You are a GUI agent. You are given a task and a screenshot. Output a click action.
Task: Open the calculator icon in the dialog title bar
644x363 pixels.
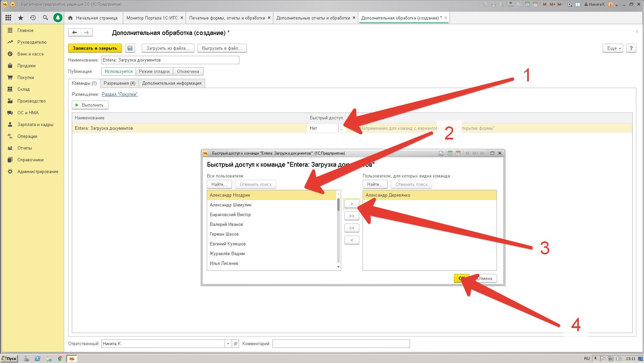tap(450, 153)
